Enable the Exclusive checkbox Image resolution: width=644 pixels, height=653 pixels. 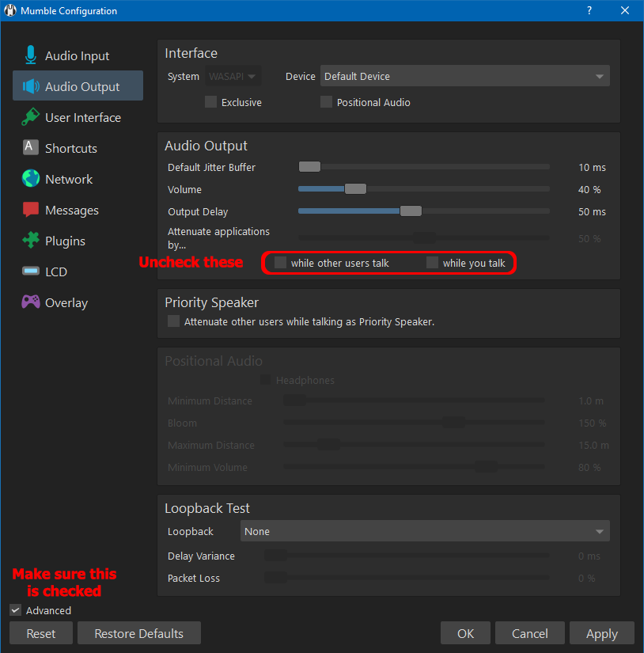pos(210,102)
